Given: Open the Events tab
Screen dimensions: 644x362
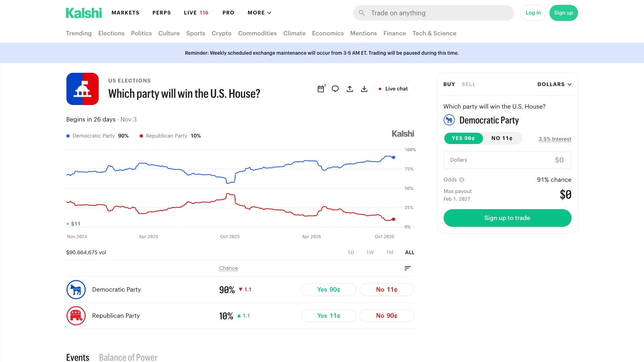Looking at the screenshot, I should pyautogui.click(x=78, y=358).
